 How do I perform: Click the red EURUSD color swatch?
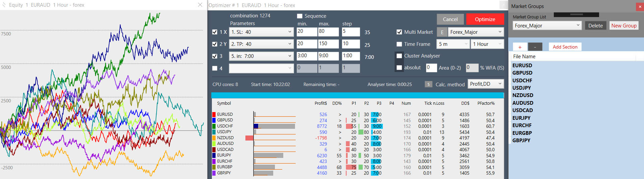click(x=214, y=114)
